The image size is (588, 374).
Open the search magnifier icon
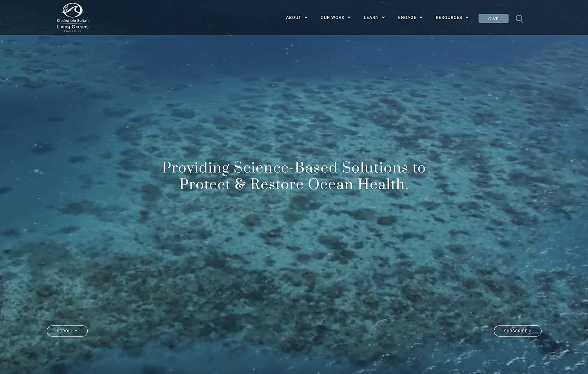[x=519, y=18]
